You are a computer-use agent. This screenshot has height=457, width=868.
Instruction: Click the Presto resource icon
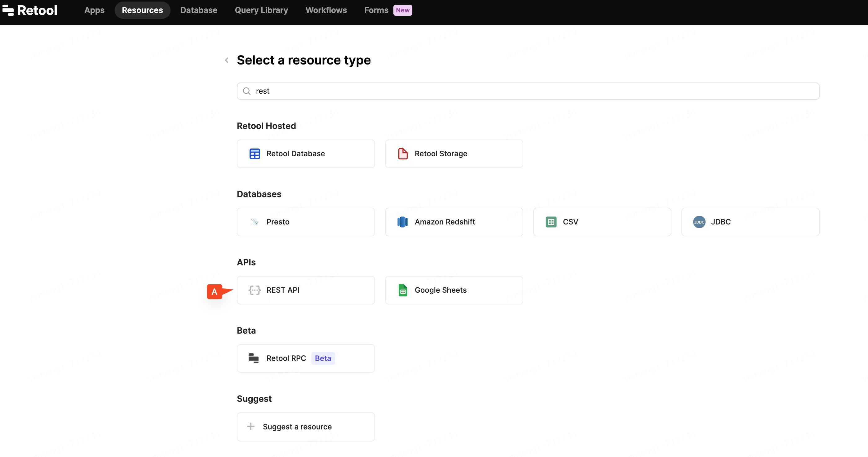pyautogui.click(x=255, y=222)
